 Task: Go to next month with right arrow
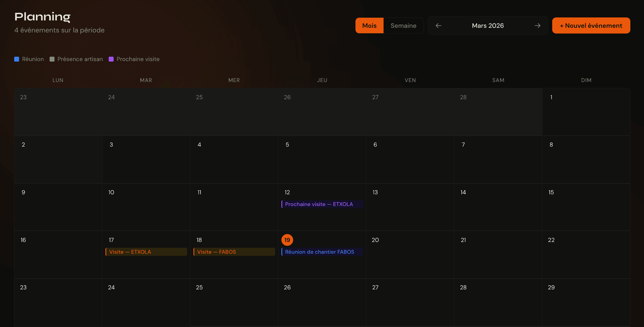click(x=537, y=26)
